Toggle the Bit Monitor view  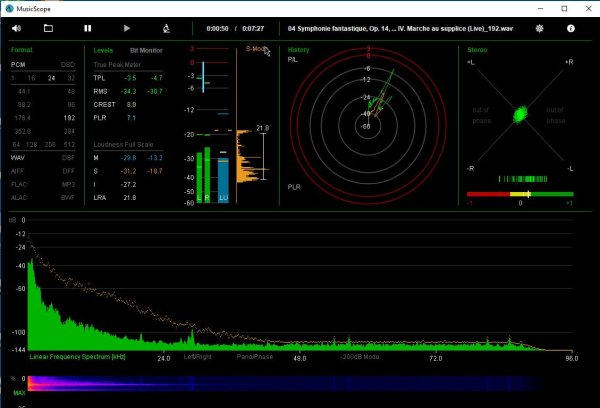(x=146, y=49)
